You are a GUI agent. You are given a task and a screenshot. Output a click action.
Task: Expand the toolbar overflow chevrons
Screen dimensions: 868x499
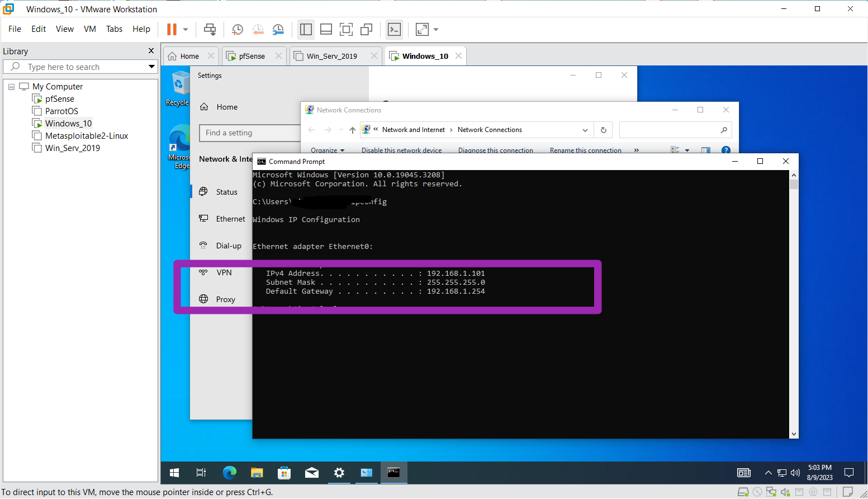click(636, 150)
